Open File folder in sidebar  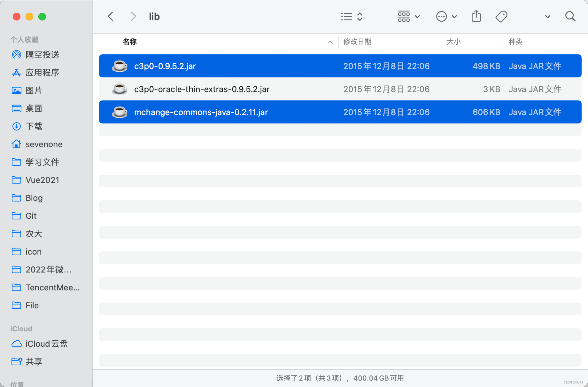tap(32, 305)
